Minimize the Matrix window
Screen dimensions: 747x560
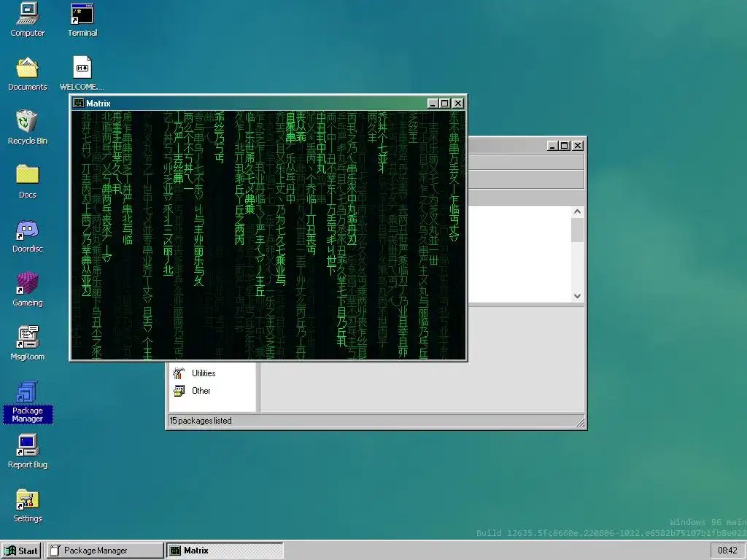coord(433,104)
